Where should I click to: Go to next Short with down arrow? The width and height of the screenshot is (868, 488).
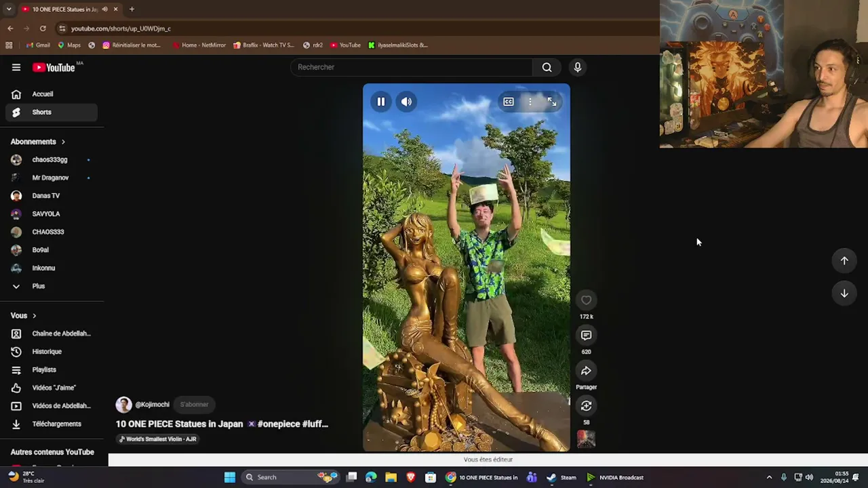click(x=844, y=293)
